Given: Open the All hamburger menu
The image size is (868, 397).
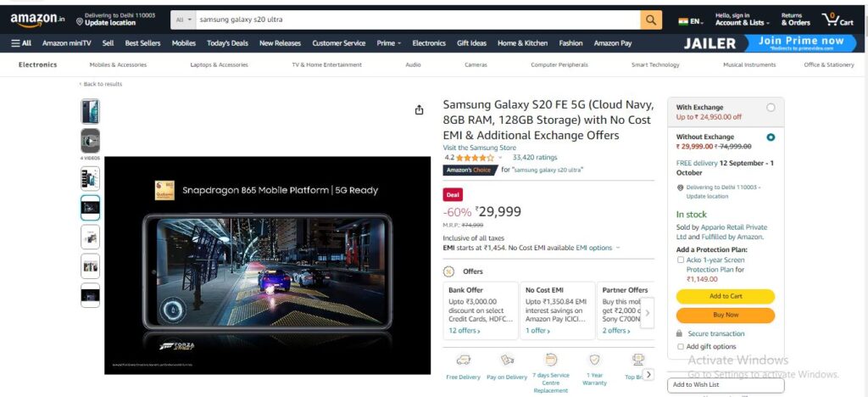Looking at the screenshot, I should [x=21, y=43].
